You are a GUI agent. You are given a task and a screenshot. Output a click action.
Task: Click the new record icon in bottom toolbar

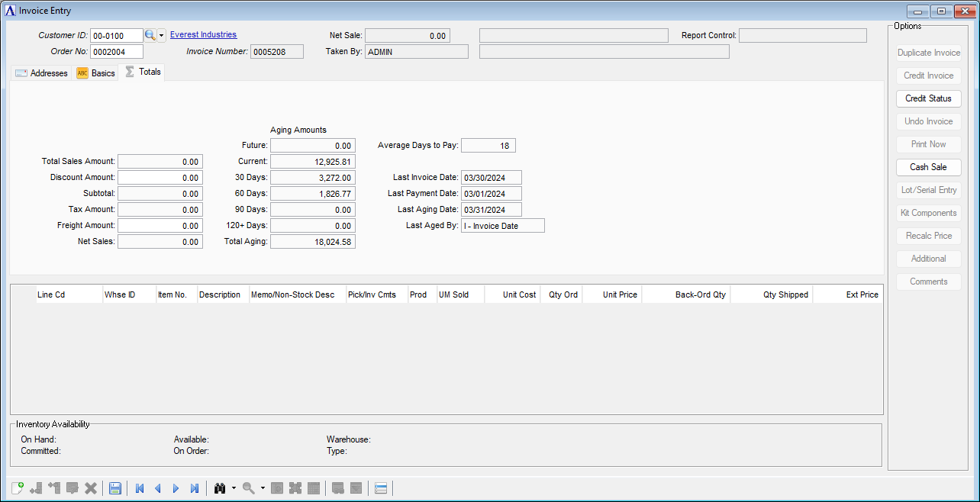point(18,488)
